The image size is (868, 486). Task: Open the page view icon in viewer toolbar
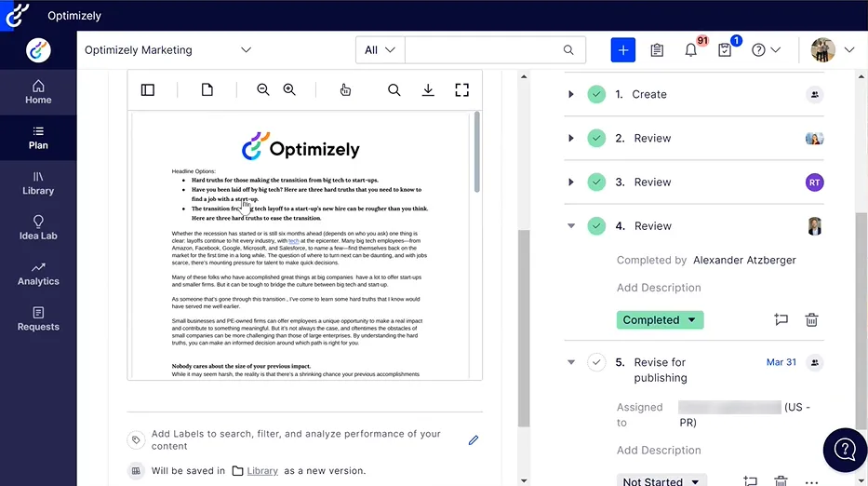207,89
